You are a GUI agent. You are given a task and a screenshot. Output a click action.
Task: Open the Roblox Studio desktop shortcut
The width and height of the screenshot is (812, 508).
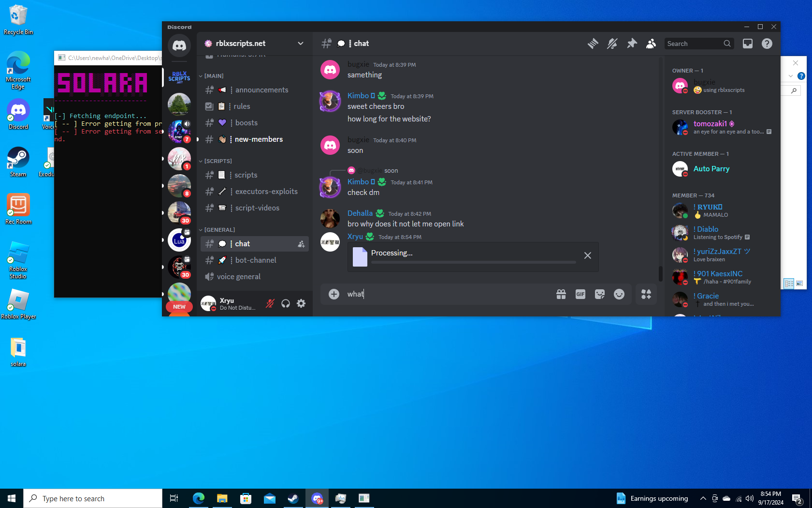(18, 260)
